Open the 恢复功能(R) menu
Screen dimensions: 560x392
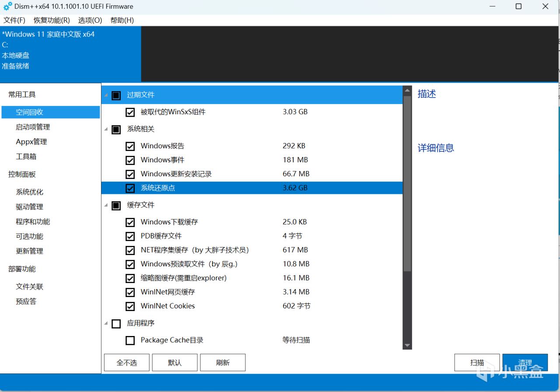[52, 20]
